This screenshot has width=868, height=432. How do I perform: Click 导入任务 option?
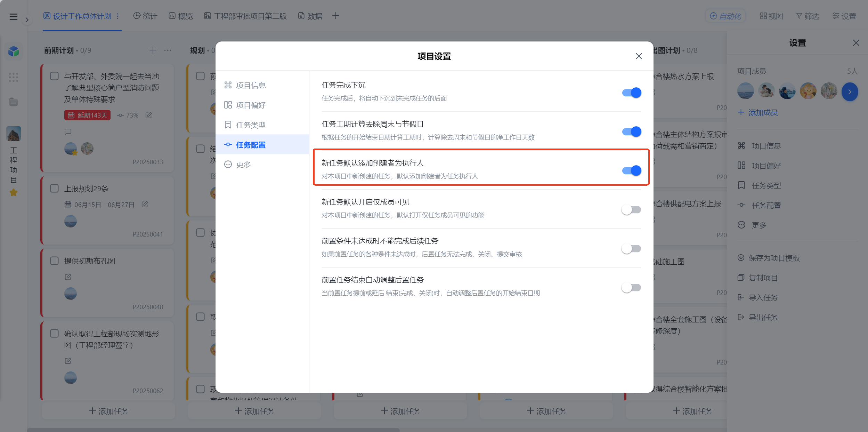coord(757,297)
